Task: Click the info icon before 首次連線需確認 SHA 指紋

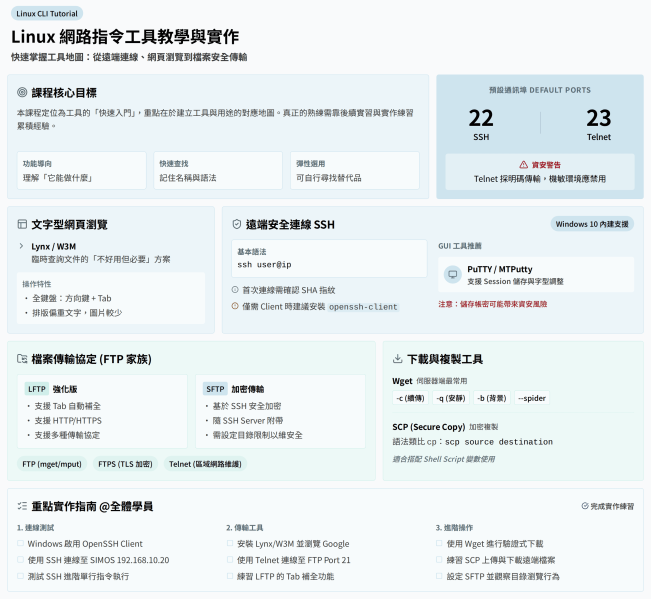Action: click(235, 290)
